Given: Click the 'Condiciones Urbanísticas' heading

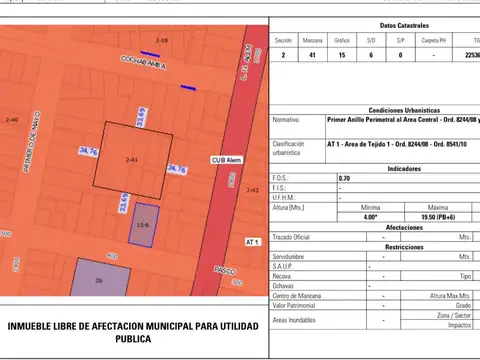Looking at the screenshot, I should [x=404, y=110].
